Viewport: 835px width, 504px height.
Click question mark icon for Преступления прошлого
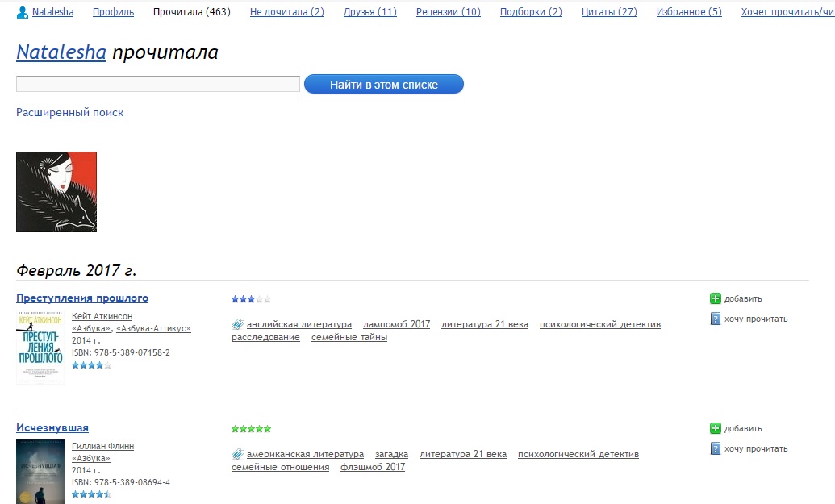715,319
